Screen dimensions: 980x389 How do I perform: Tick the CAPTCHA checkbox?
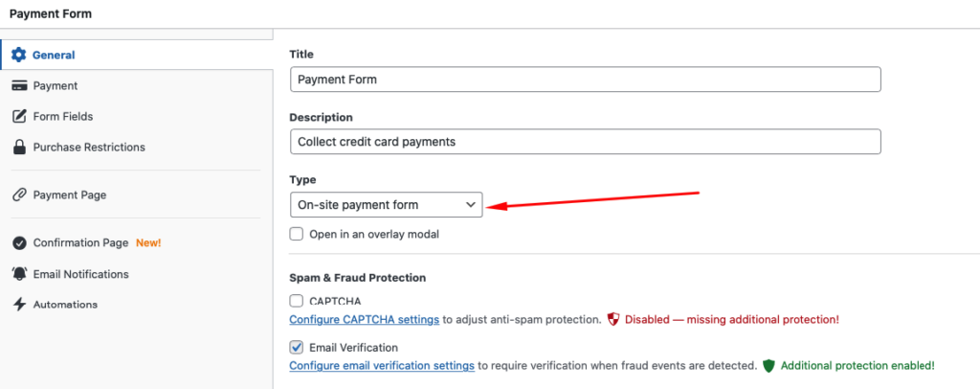tap(297, 301)
